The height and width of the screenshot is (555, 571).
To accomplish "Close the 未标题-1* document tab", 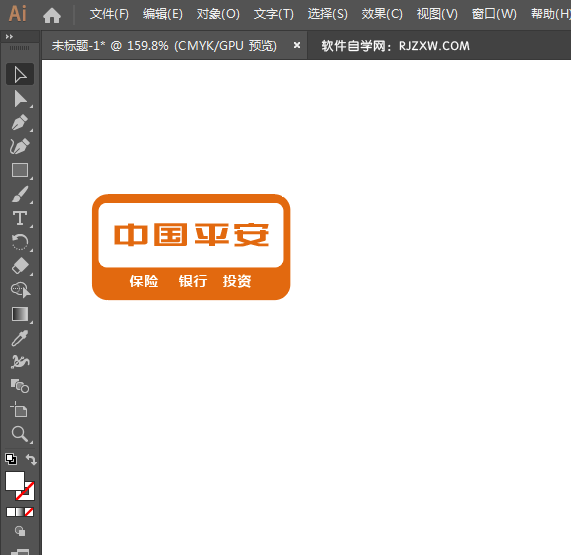I will pyautogui.click(x=297, y=46).
